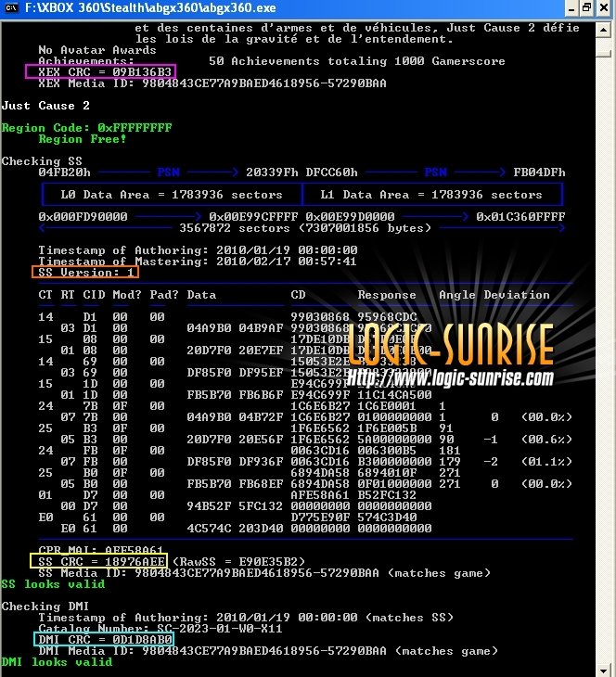This screenshot has width=616, height=677.
Task: Click the title bar path text
Action: 150,8
